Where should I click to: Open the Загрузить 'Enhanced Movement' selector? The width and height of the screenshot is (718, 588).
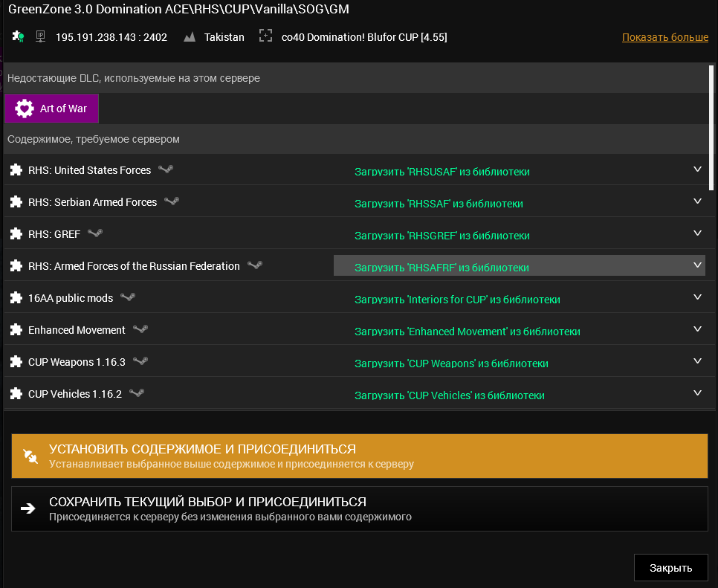tap(520, 330)
